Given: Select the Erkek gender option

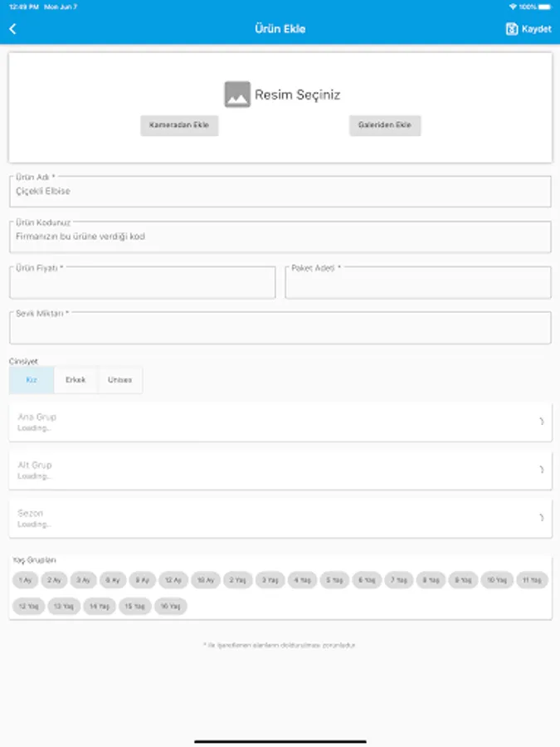Looking at the screenshot, I should (x=75, y=379).
